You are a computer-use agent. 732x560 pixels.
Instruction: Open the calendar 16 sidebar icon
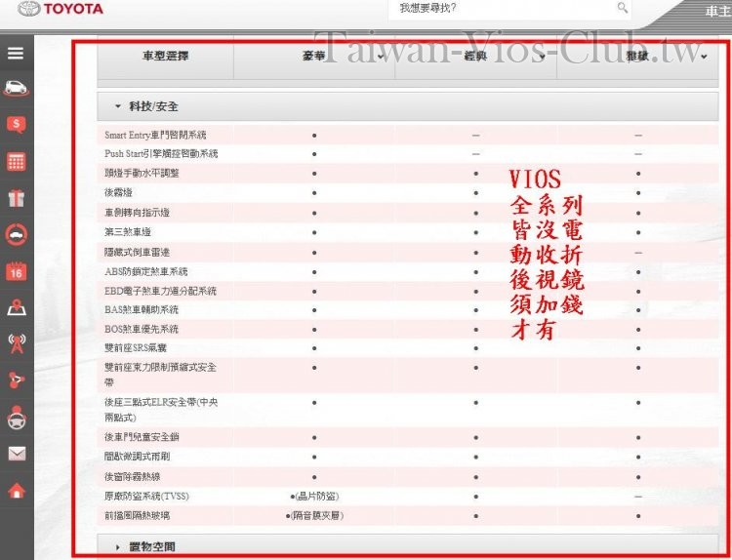click(17, 271)
